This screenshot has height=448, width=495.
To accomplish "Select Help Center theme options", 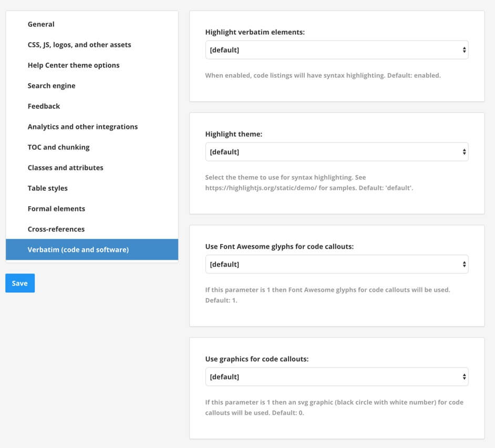I will click(x=74, y=65).
